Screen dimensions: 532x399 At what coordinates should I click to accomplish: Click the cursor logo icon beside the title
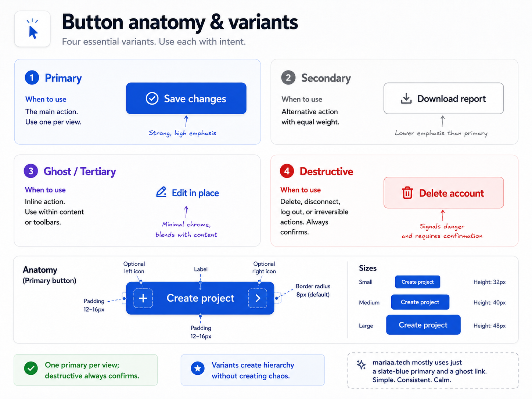(32, 29)
